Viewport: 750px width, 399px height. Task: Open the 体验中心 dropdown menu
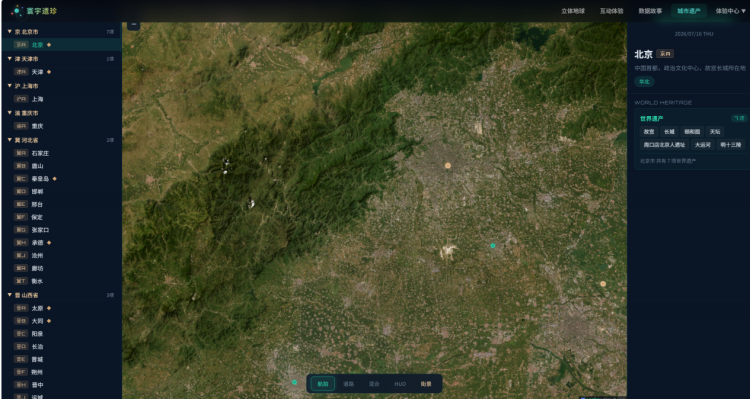[730, 11]
